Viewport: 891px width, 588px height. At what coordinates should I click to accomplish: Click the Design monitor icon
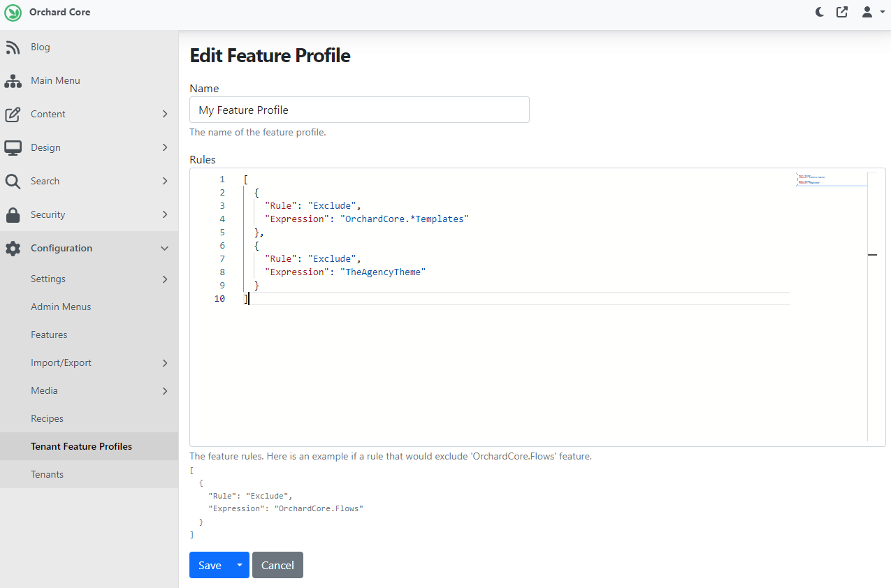[13, 147]
